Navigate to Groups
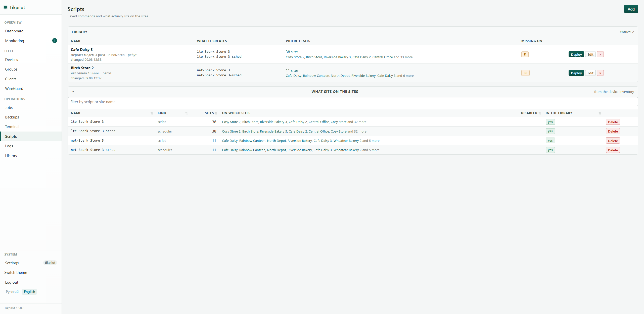This screenshot has height=314, width=644. (x=31, y=69)
